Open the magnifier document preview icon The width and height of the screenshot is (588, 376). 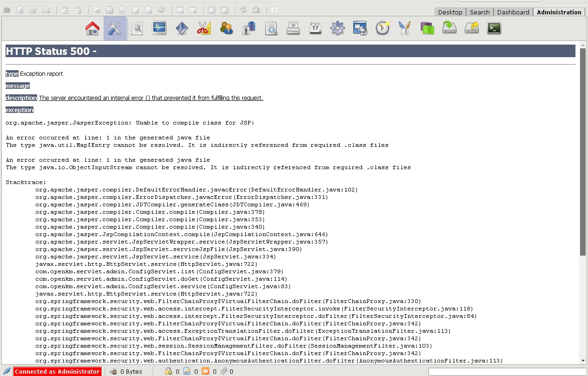[271, 29]
